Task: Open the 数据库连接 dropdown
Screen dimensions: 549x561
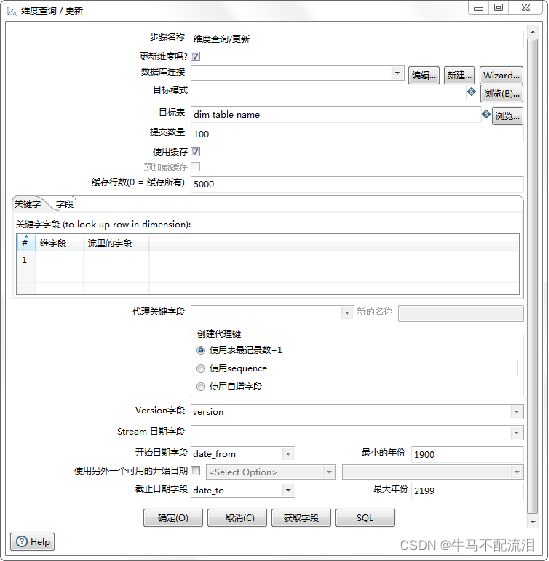Action: click(x=397, y=73)
